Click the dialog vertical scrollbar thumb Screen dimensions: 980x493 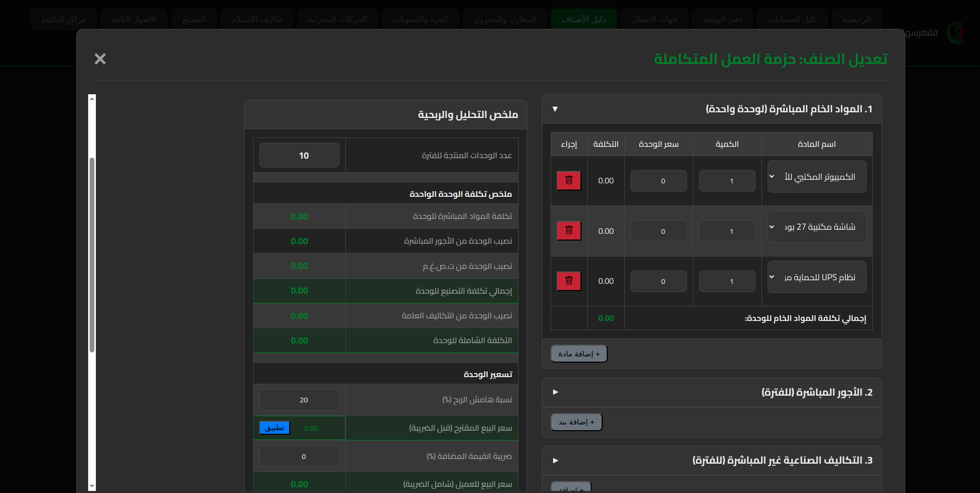pos(92,255)
